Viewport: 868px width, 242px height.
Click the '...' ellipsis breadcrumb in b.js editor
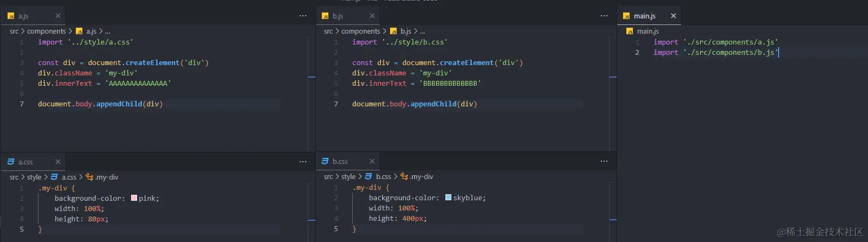422,31
